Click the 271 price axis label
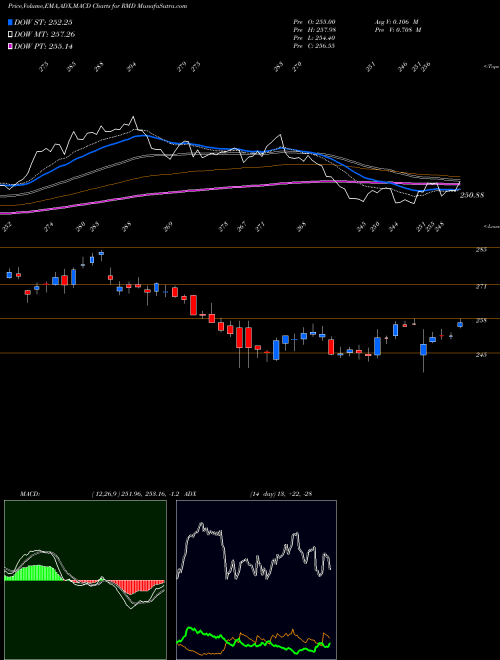The width and height of the screenshot is (500, 660). [481, 287]
